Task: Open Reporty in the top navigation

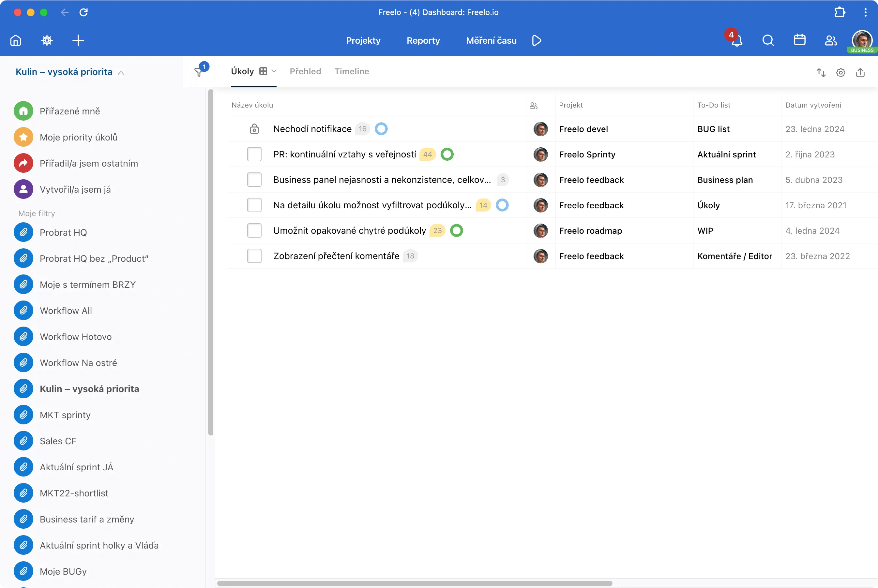Action: (423, 40)
